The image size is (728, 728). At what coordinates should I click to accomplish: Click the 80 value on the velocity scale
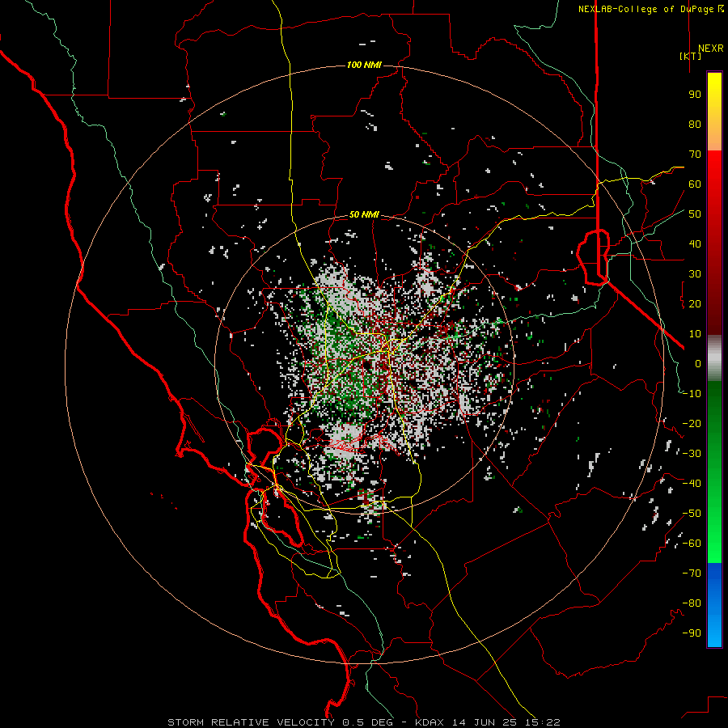(695, 124)
